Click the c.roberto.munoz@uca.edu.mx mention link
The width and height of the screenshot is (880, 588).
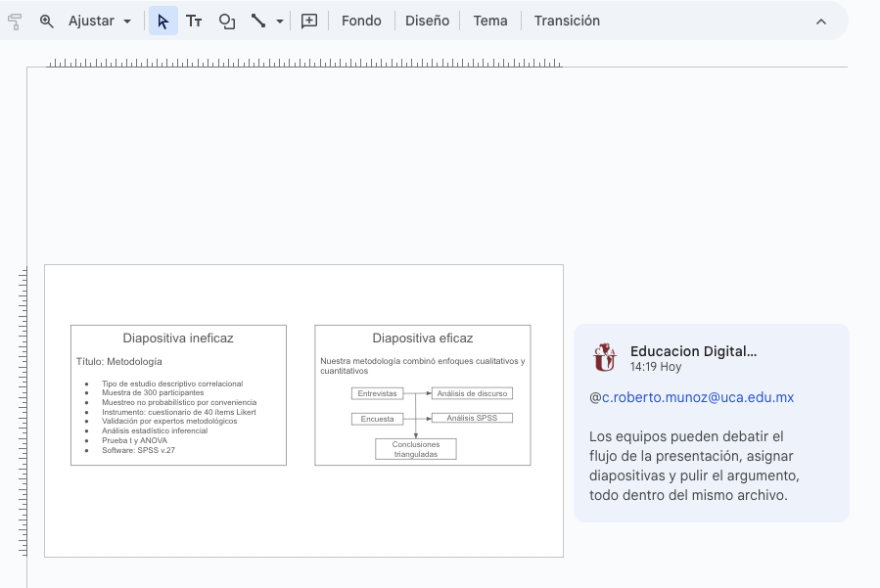tap(697, 397)
